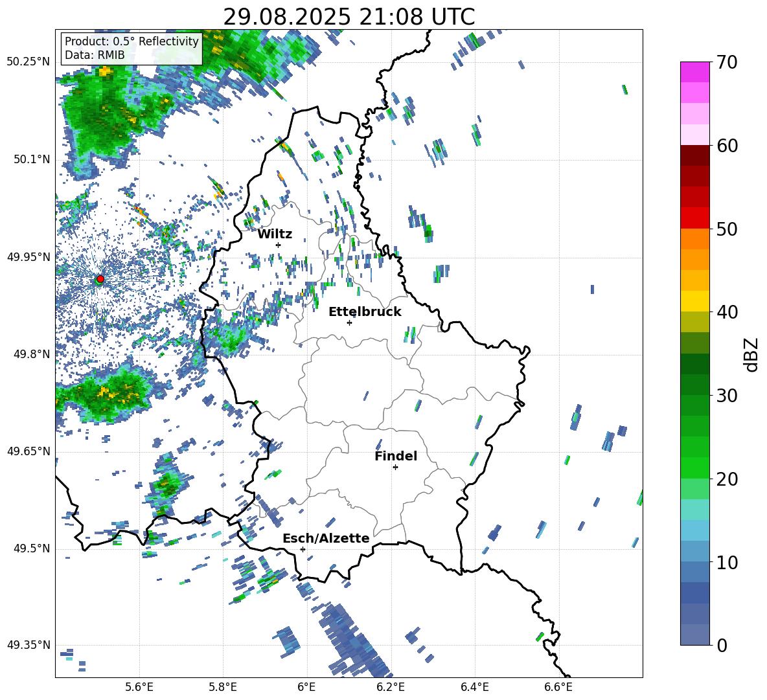Click the 49.35°N latitude label
Viewport: 767px width, 700px height.
coord(29,645)
